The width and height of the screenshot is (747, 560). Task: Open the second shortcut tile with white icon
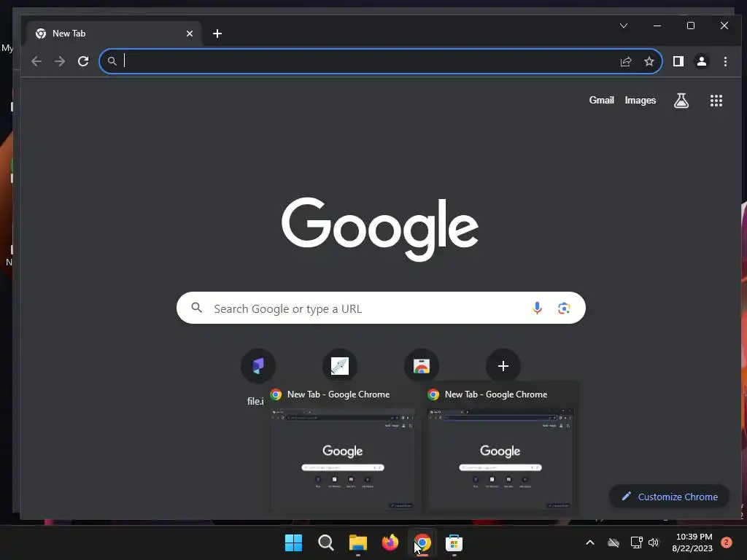[x=340, y=366]
